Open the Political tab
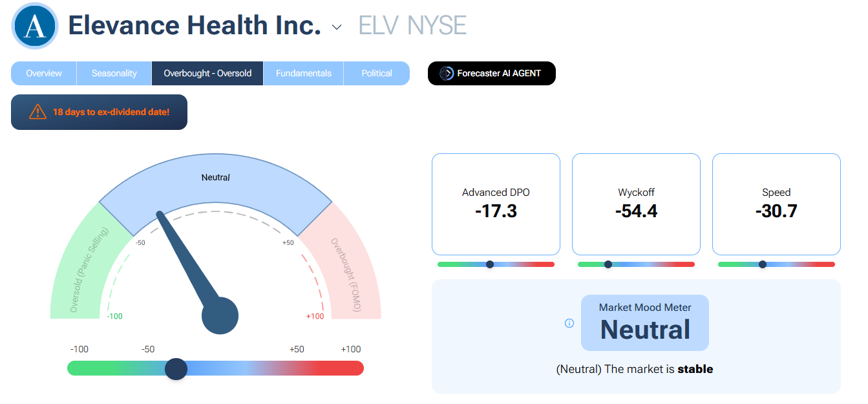Image resolution: width=868 pixels, height=404 pixels. point(377,74)
